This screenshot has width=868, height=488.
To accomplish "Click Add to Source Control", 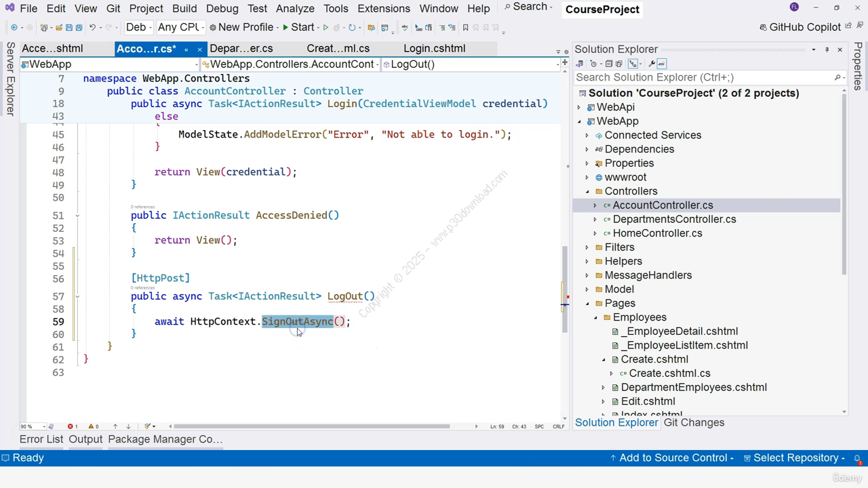I will click(671, 458).
